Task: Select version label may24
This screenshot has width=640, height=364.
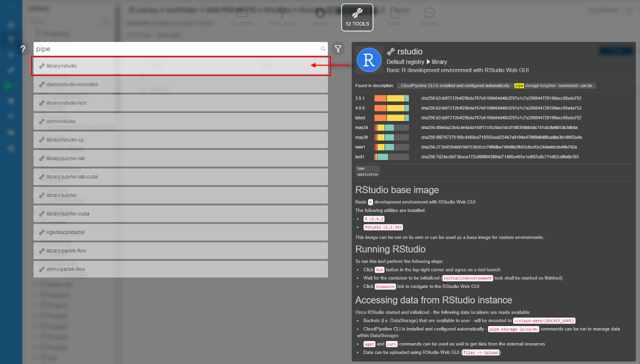Action: pyautogui.click(x=361, y=127)
